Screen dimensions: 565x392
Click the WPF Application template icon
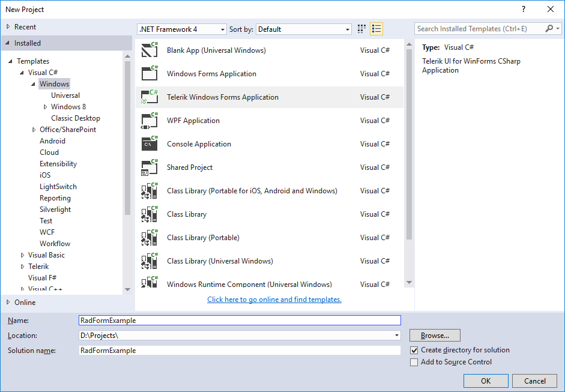(x=150, y=120)
